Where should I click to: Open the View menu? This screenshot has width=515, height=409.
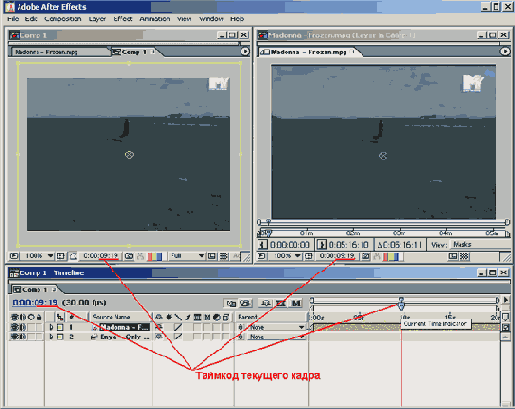(184, 19)
